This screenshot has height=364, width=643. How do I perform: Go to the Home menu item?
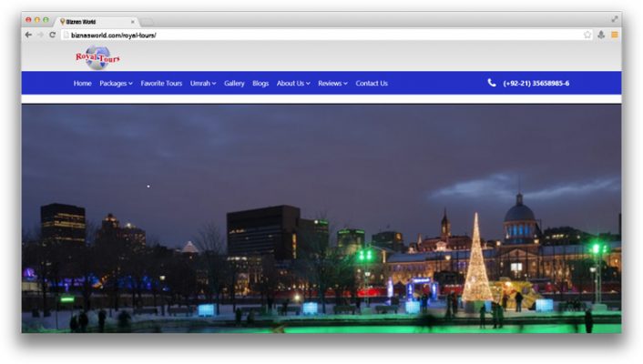pos(83,84)
